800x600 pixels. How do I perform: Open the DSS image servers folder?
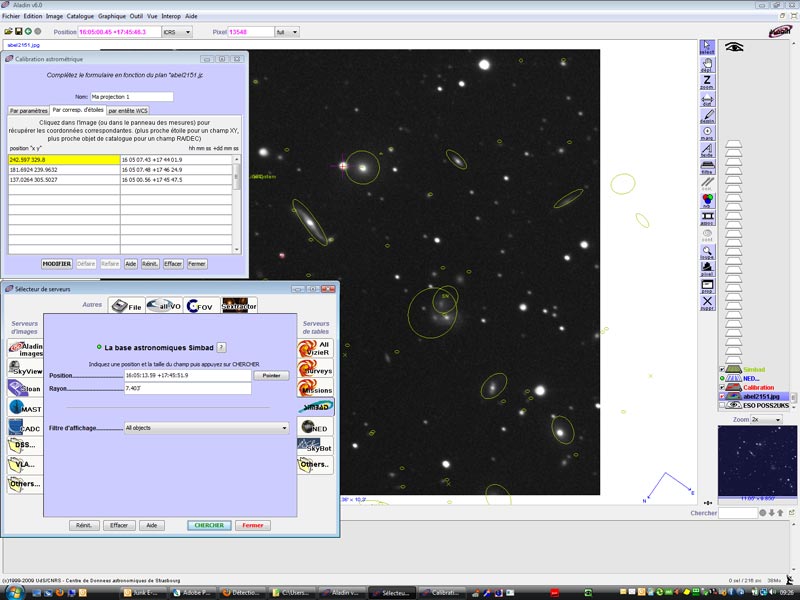pos(25,446)
